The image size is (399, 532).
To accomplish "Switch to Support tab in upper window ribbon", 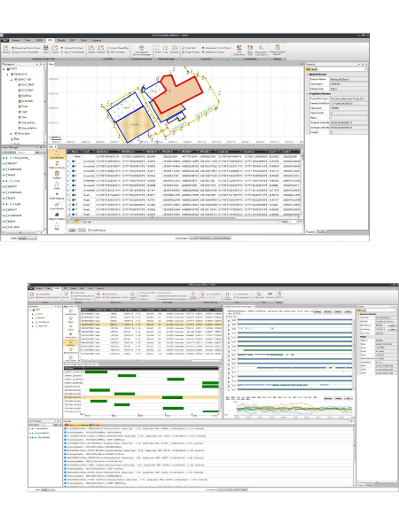I will pyautogui.click(x=97, y=40).
